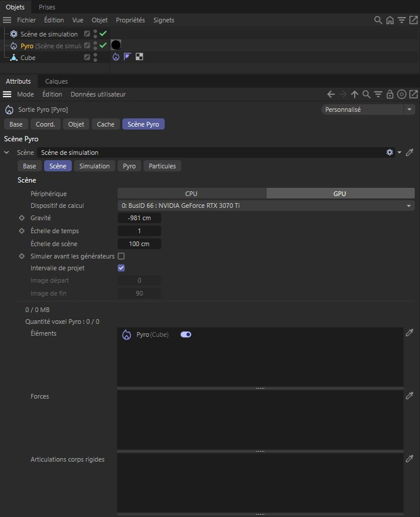Image resolution: width=420 pixels, height=517 pixels.
Task: Uncheck the Intervalle de projet checkbox
Action: [x=121, y=268]
